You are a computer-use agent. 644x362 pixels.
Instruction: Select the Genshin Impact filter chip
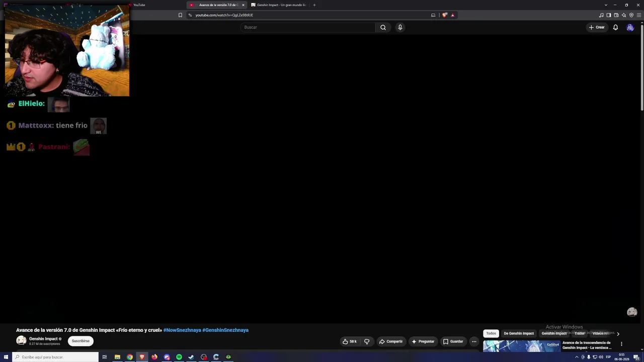pos(554,333)
